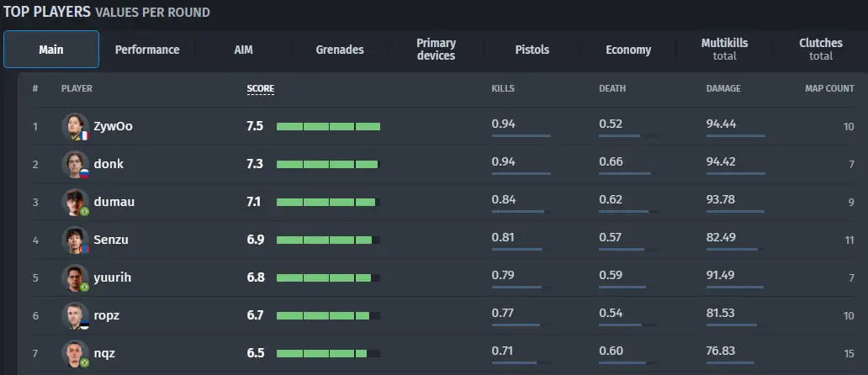Click ropz's score value 6.7

click(x=255, y=315)
